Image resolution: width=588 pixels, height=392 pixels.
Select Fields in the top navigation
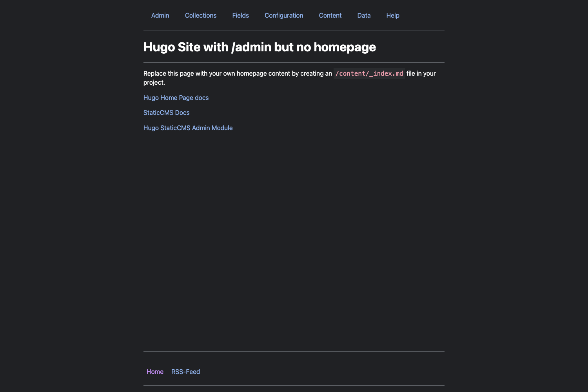(x=240, y=15)
